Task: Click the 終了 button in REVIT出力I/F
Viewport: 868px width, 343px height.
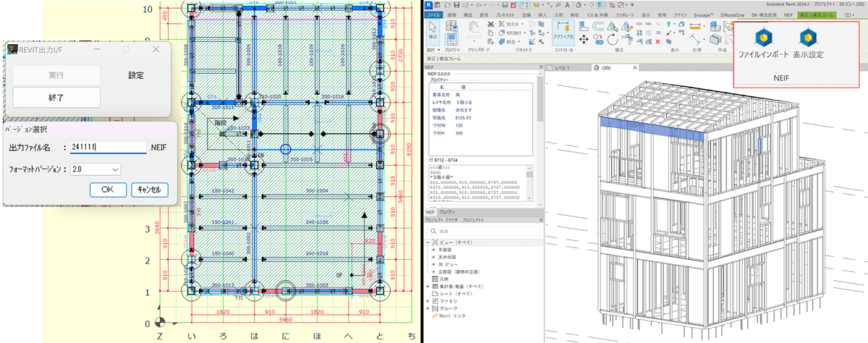Action: click(x=56, y=97)
